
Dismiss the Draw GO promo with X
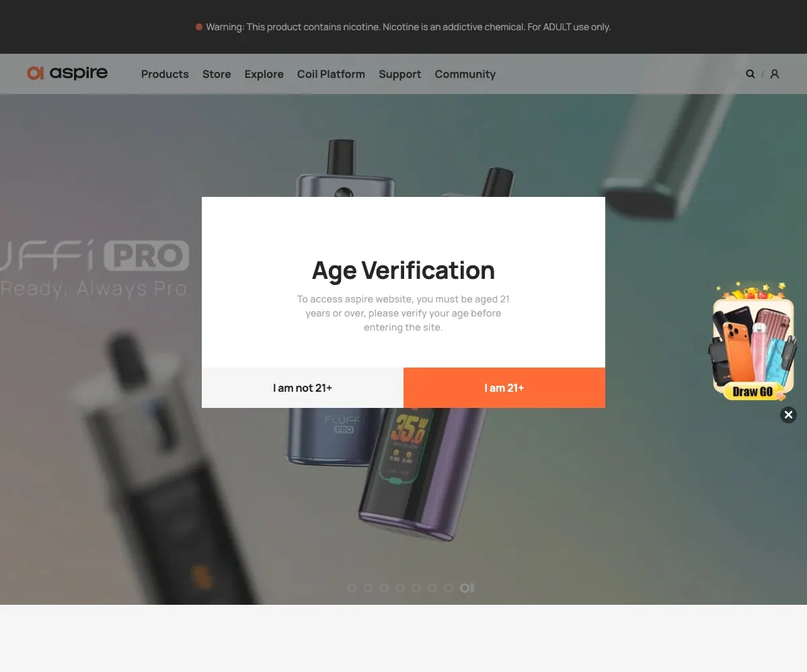tap(788, 415)
